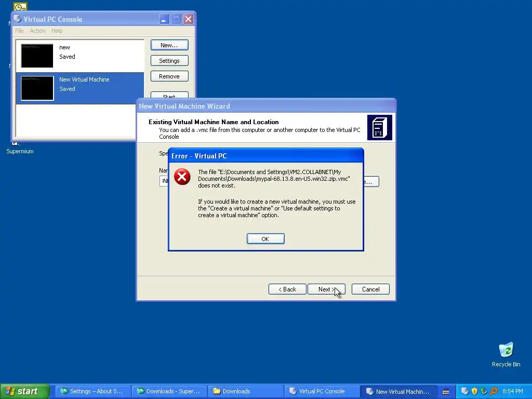Click the 'New Virtual Machine' list entry text
This screenshot has width=532, height=399.
tap(84, 79)
